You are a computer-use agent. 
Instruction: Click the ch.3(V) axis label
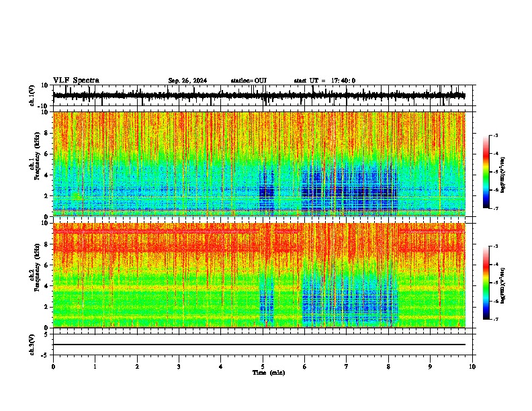pos(32,345)
